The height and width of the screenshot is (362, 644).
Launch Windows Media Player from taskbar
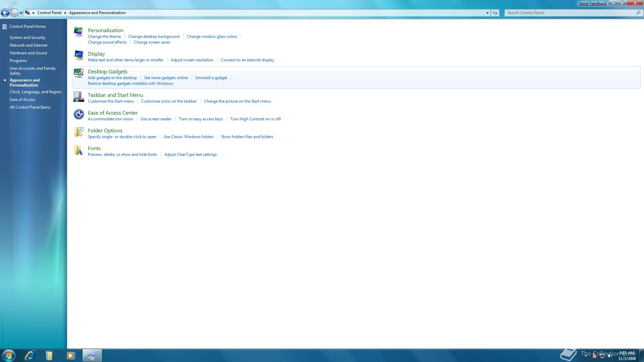pyautogui.click(x=70, y=355)
